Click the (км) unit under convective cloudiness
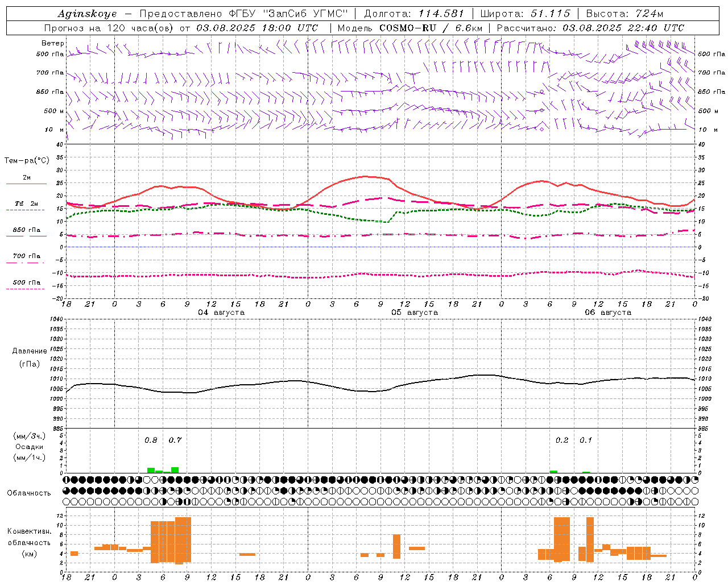Viewport: 728px width, 582px height. 29,554
